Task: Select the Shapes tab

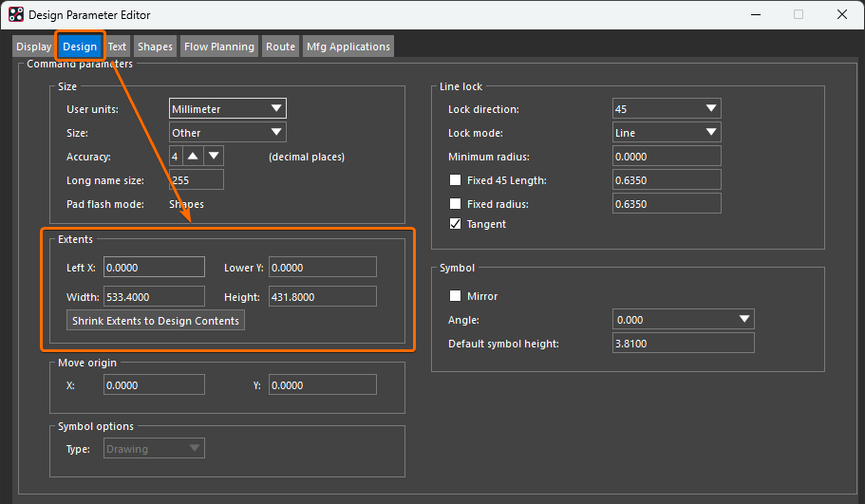Action: (x=155, y=47)
